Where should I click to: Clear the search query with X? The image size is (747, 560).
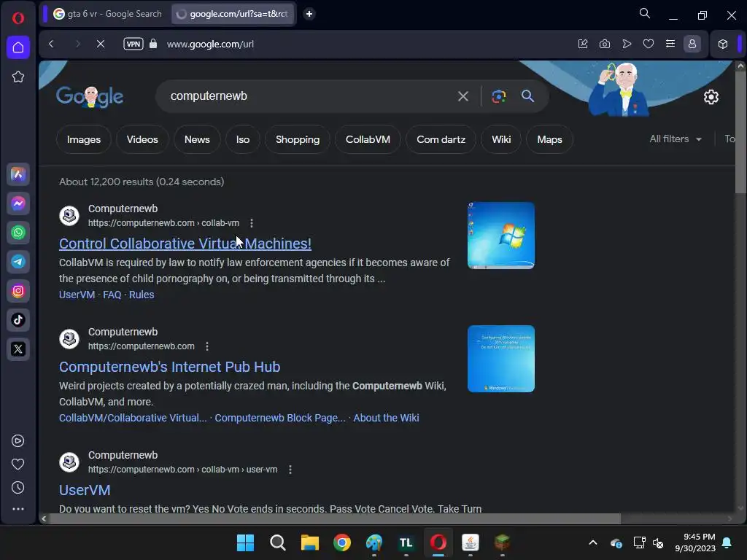(463, 96)
